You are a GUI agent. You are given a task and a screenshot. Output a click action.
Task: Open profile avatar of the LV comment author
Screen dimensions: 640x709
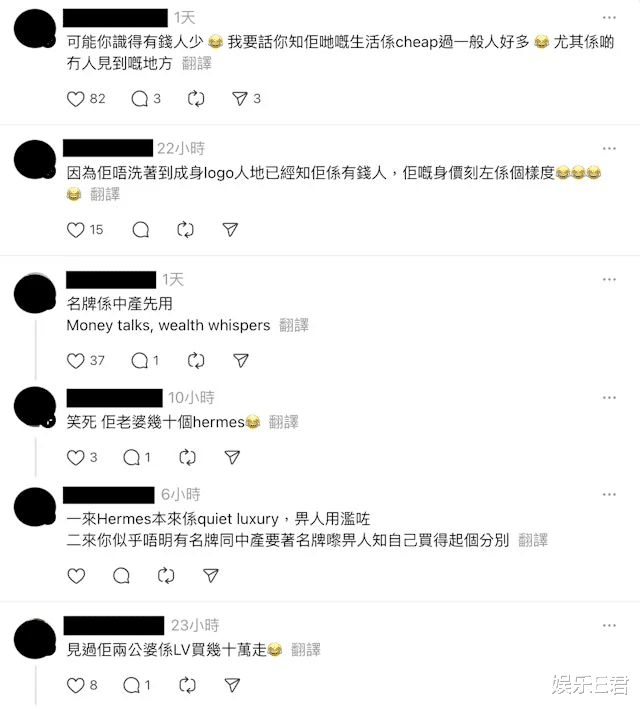click(x=35, y=639)
